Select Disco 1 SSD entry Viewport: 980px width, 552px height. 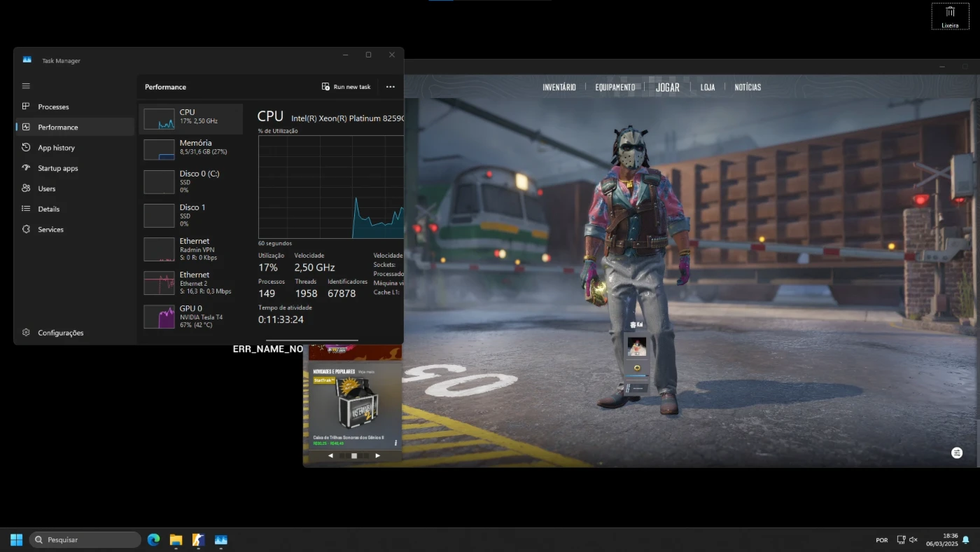tap(191, 215)
